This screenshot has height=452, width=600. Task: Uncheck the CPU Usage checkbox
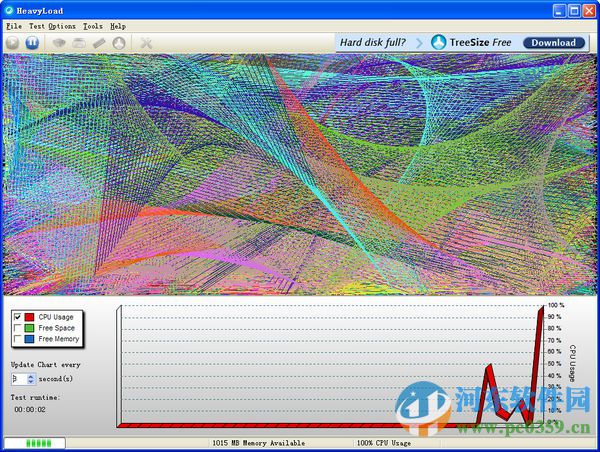[18, 317]
